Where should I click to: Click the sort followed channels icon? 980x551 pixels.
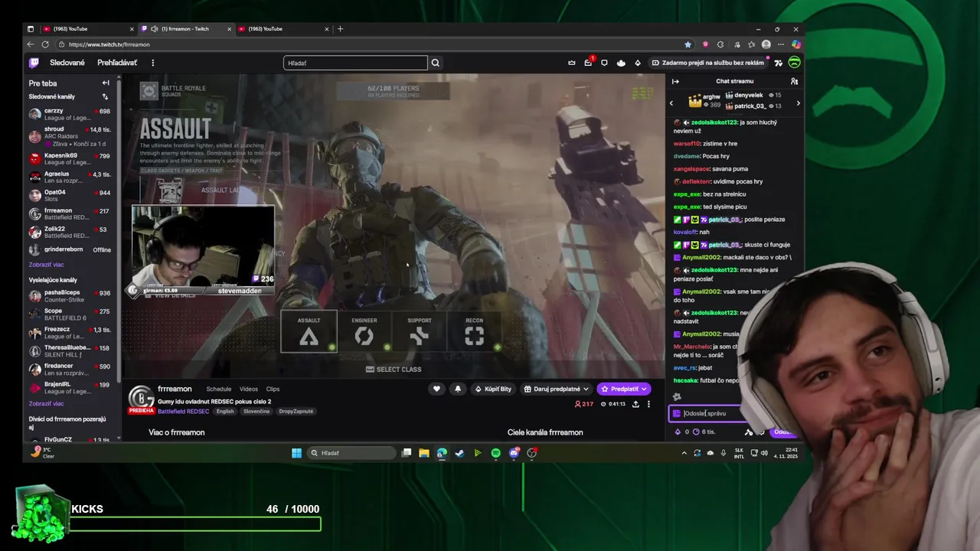pos(105,96)
